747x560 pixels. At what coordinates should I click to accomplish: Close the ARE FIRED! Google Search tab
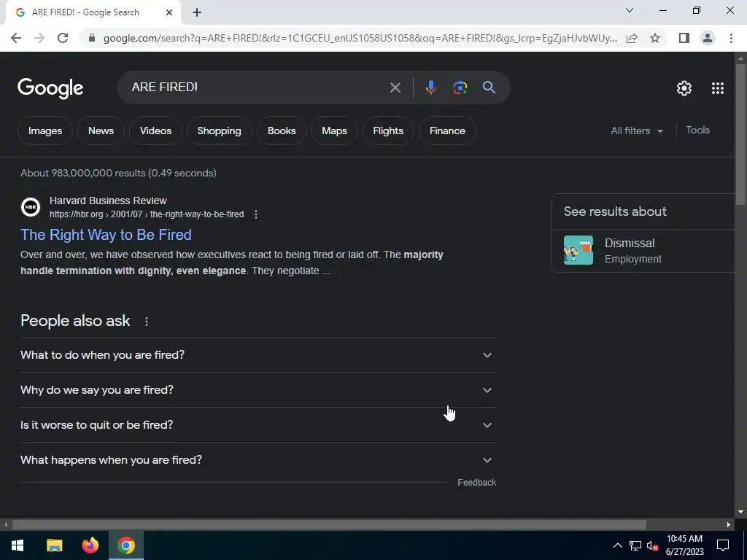click(169, 13)
